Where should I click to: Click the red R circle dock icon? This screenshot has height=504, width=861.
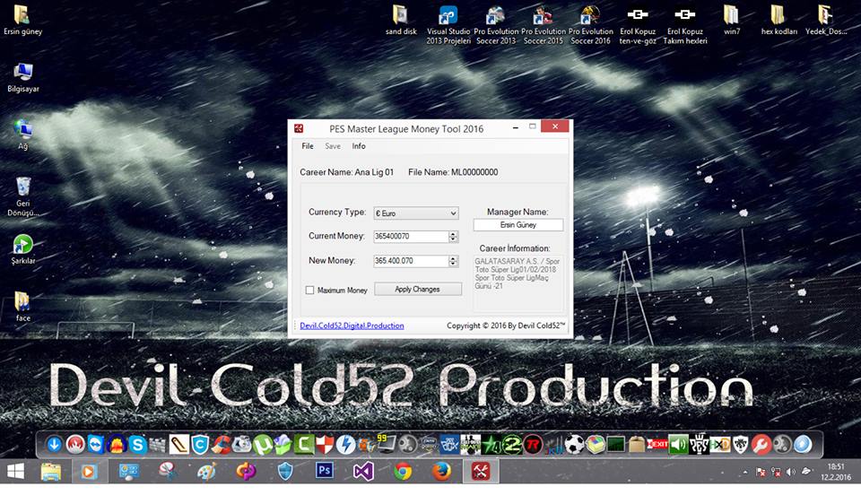click(533, 444)
